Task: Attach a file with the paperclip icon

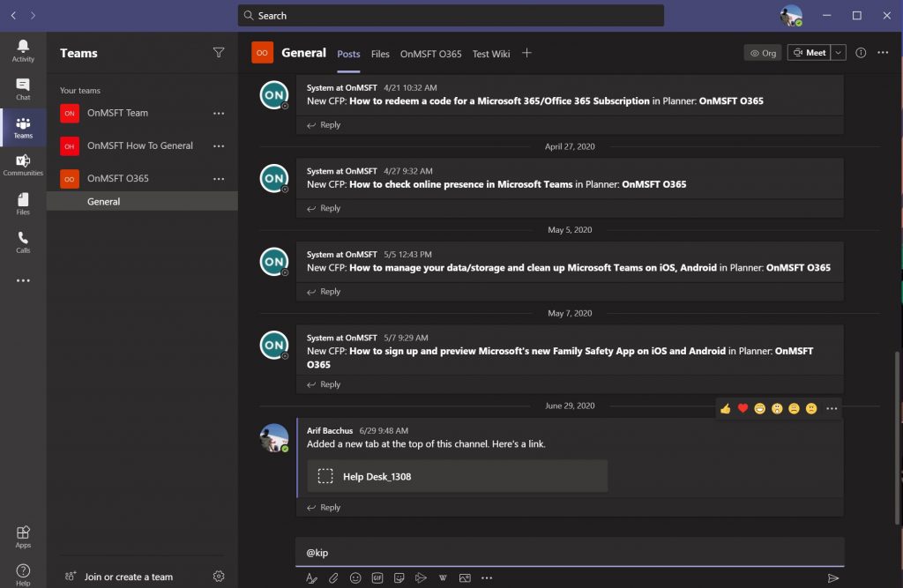Action: tap(333, 577)
